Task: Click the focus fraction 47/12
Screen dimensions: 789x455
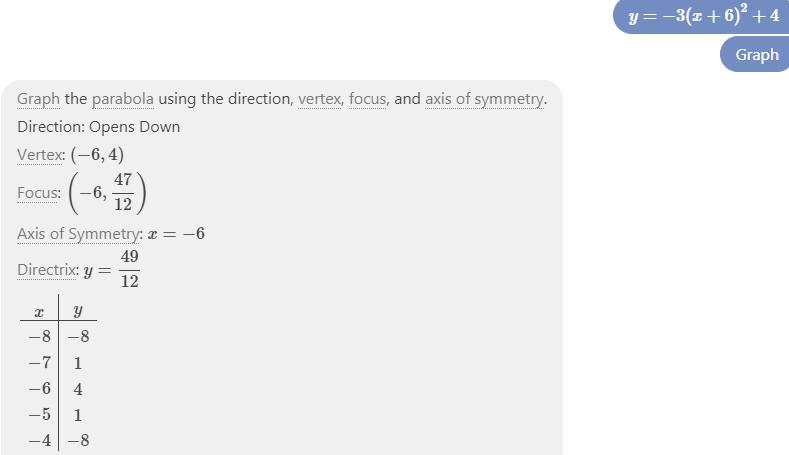Action: click(x=123, y=192)
